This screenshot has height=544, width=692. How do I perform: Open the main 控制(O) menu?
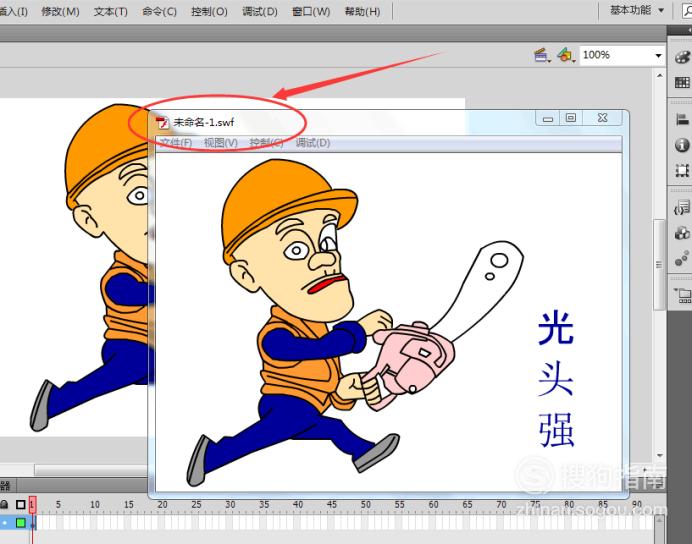pyautogui.click(x=209, y=11)
